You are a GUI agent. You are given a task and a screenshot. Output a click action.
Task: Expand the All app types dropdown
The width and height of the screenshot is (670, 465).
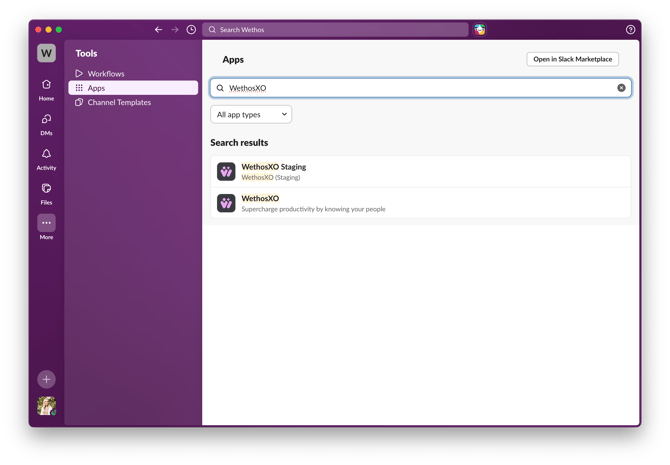(250, 115)
